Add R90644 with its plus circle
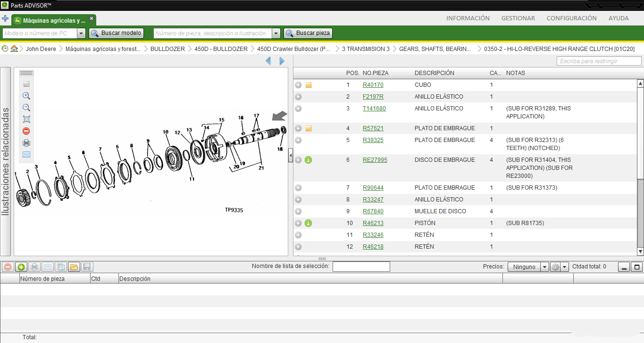Viewport: 644px width, 343px height. click(298, 188)
